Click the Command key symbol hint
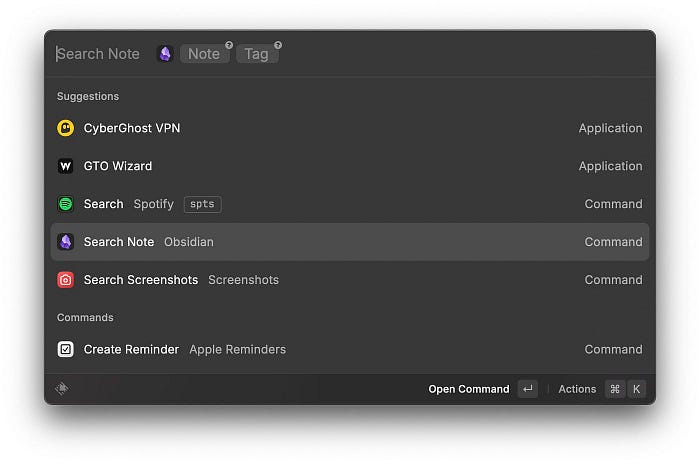The image size is (700, 463). click(x=615, y=389)
